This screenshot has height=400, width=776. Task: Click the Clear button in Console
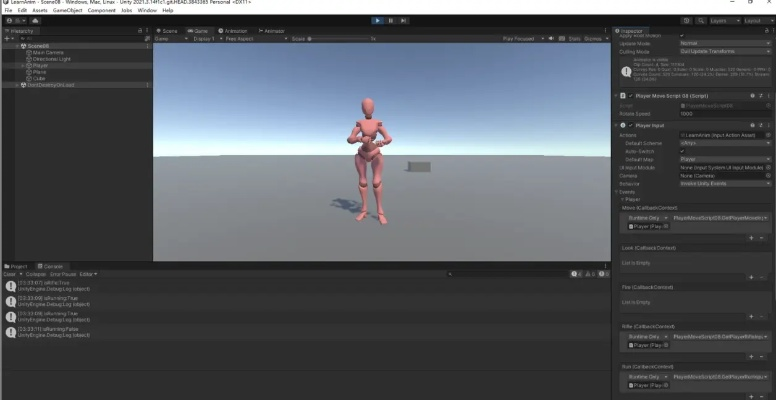pyautogui.click(x=10, y=274)
